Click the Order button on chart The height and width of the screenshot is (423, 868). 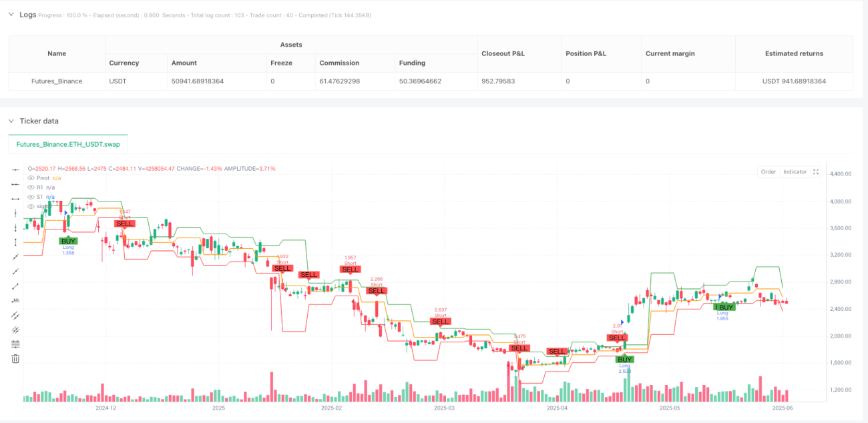tap(769, 171)
